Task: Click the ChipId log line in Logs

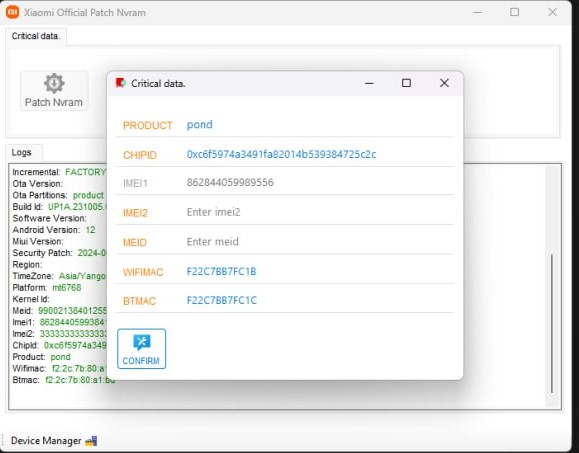Action: point(59,346)
